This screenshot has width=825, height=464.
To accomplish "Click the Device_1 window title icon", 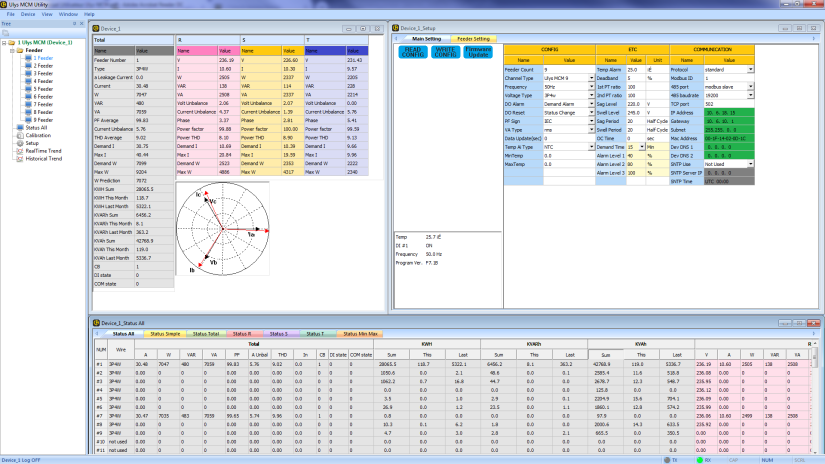I will tap(96, 28).
